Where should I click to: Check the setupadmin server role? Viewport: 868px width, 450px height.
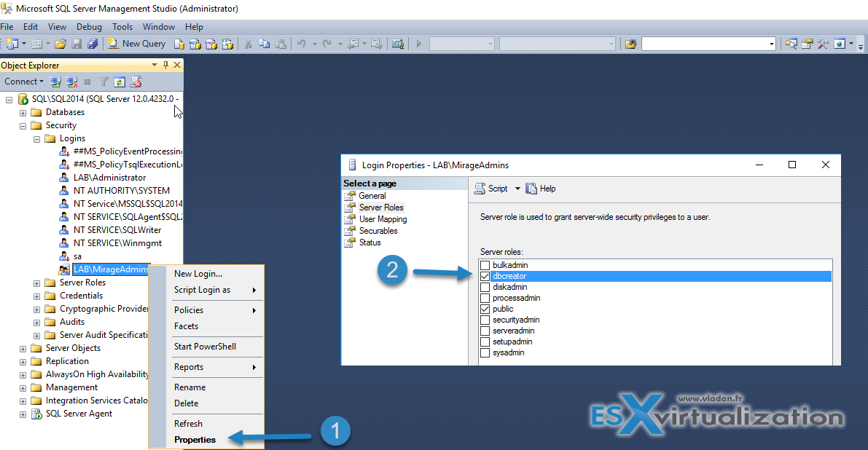coord(485,342)
